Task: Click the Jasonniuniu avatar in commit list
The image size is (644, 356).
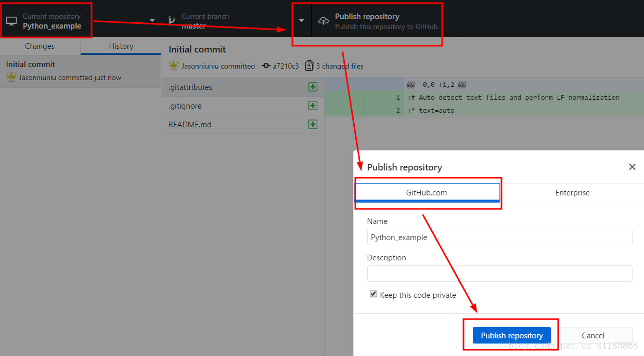Action: point(11,77)
